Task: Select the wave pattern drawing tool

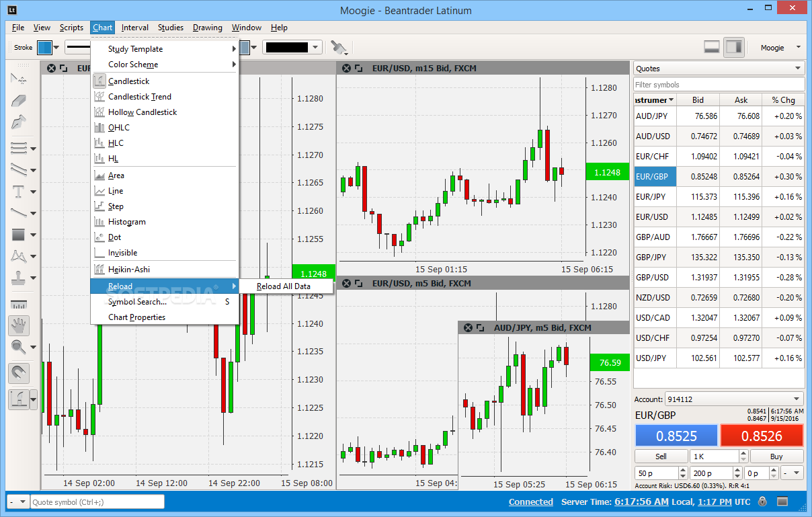Action: (x=18, y=256)
